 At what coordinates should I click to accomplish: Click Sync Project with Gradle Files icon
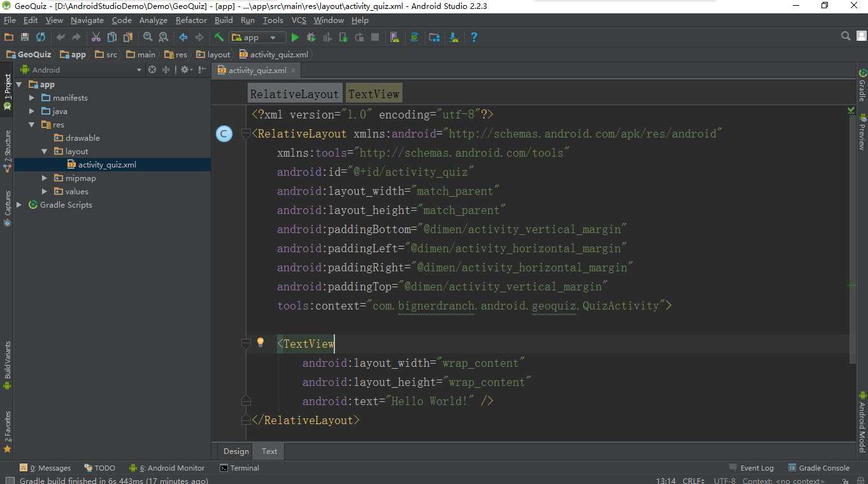414,38
